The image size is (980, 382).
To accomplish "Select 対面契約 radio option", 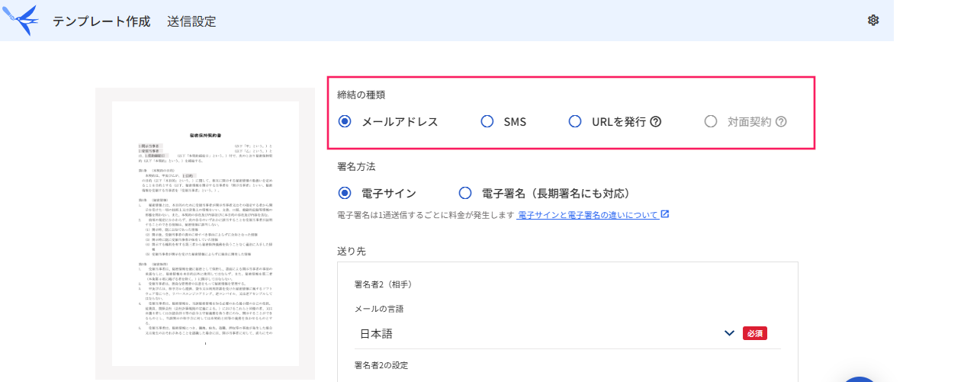I will tap(711, 121).
